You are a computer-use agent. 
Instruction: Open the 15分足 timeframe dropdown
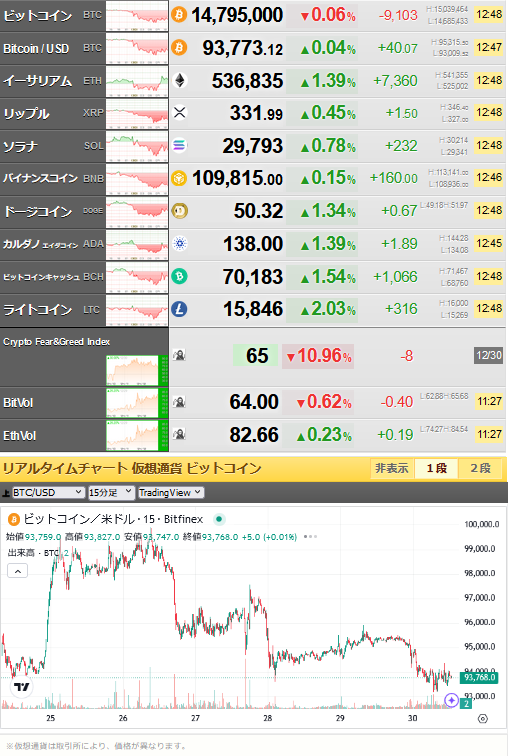(x=111, y=492)
